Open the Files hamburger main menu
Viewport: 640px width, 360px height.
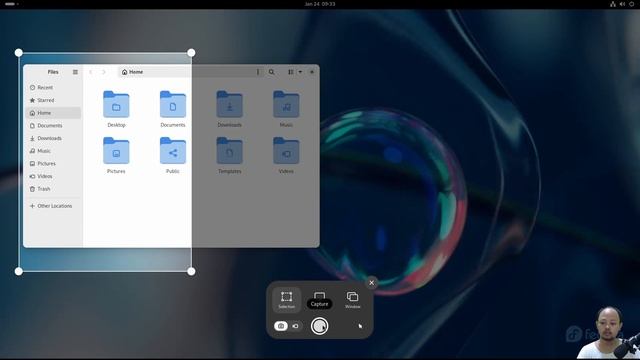pos(75,72)
